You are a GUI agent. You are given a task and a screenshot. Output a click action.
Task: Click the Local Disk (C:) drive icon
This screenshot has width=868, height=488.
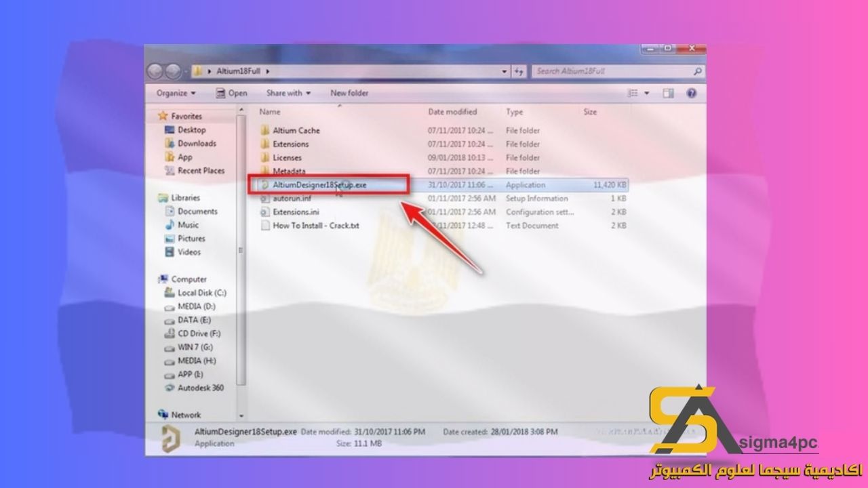tap(170, 292)
